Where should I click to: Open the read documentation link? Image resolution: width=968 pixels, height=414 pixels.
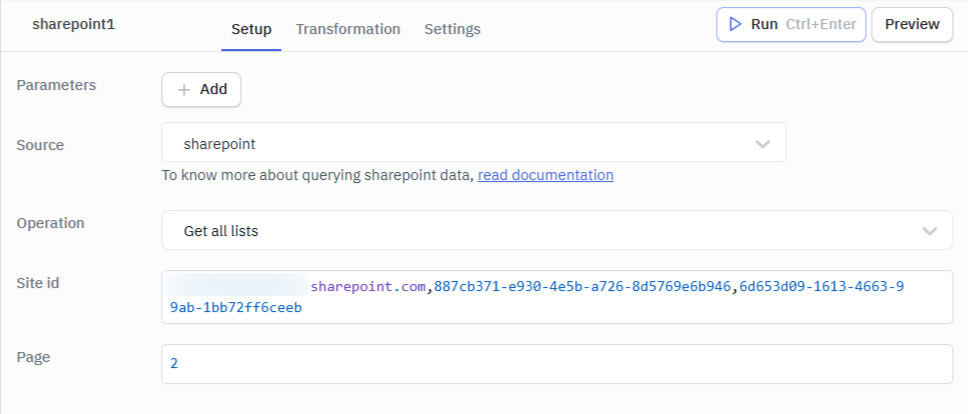[x=546, y=175]
